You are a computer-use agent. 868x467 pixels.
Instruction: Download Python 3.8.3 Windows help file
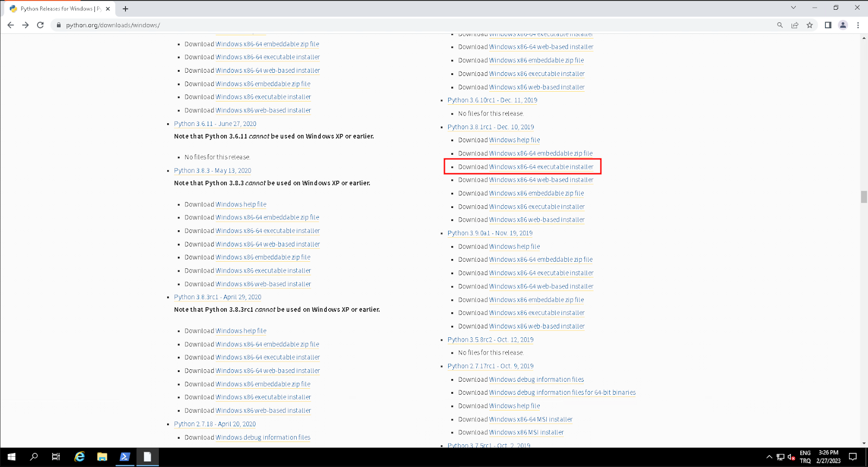(x=241, y=204)
